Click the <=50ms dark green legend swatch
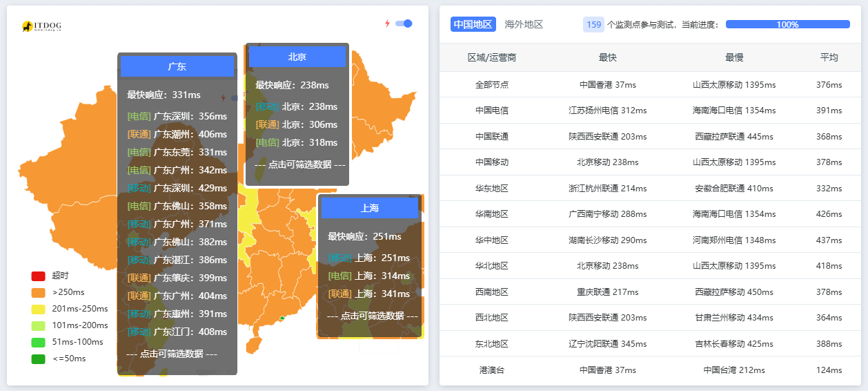868x391 pixels. 38,359
